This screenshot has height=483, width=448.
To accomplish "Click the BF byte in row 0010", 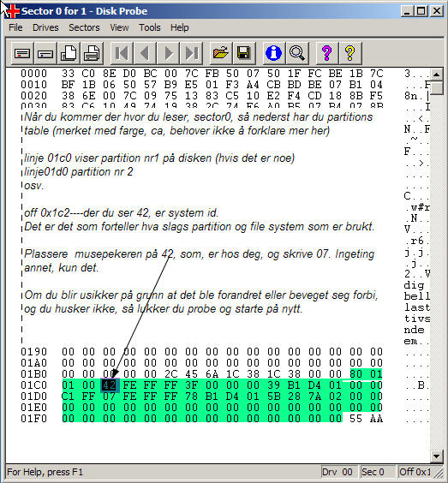I will [68, 85].
